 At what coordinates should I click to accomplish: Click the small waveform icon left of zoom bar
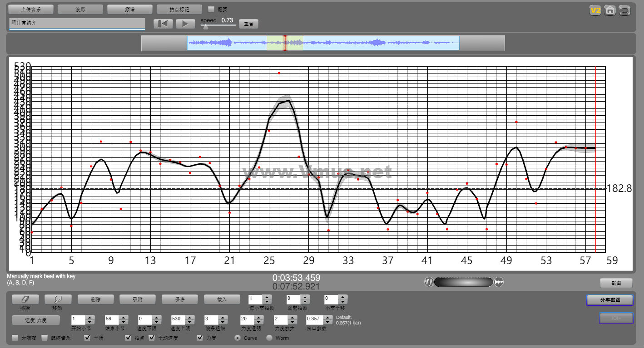429,282
